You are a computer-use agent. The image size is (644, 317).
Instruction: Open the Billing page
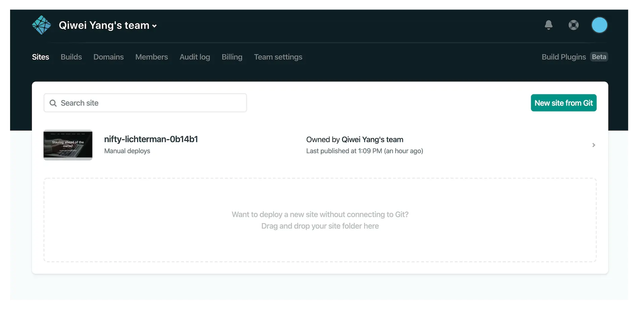point(232,57)
